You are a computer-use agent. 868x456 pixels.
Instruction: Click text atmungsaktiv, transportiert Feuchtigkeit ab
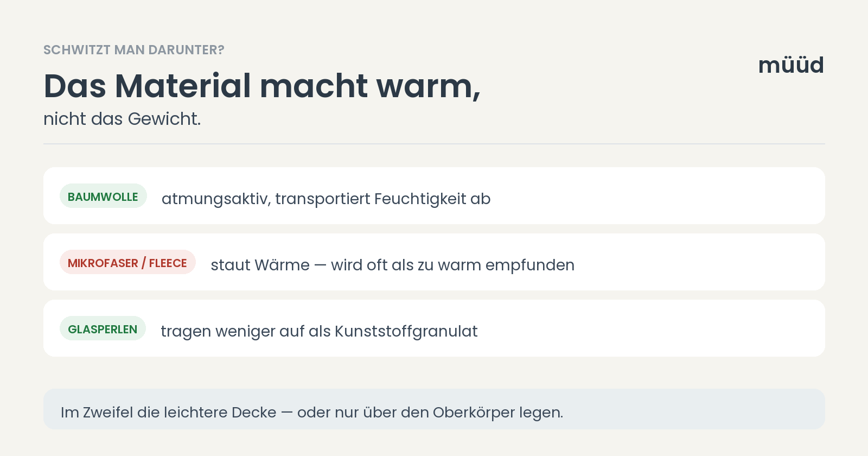click(x=326, y=199)
